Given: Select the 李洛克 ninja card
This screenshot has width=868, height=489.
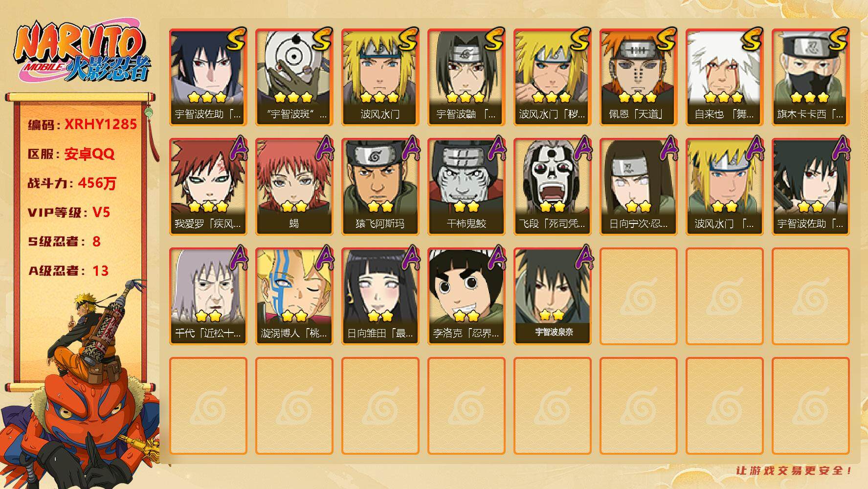Looking at the screenshot, I should click(x=466, y=296).
